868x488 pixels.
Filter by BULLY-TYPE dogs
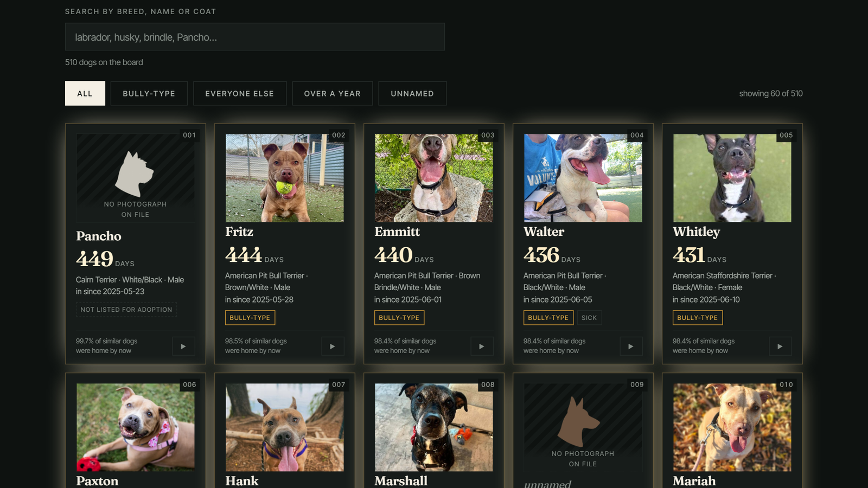click(x=149, y=93)
